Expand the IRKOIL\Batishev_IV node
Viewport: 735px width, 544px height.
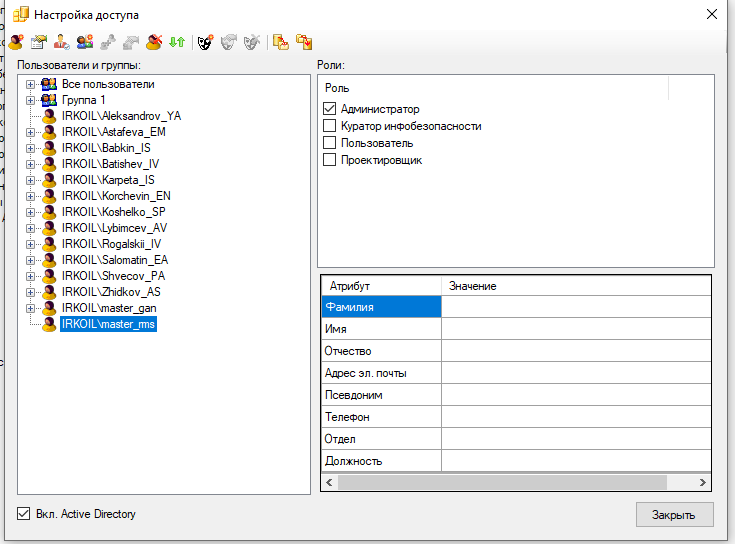pos(30,164)
